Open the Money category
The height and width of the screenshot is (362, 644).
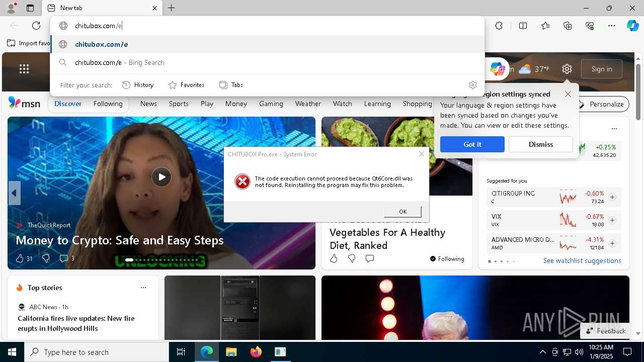(x=236, y=104)
